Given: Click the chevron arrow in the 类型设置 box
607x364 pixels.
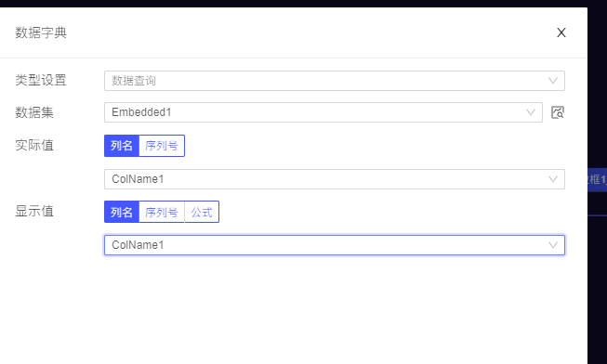Looking at the screenshot, I should (553, 81).
